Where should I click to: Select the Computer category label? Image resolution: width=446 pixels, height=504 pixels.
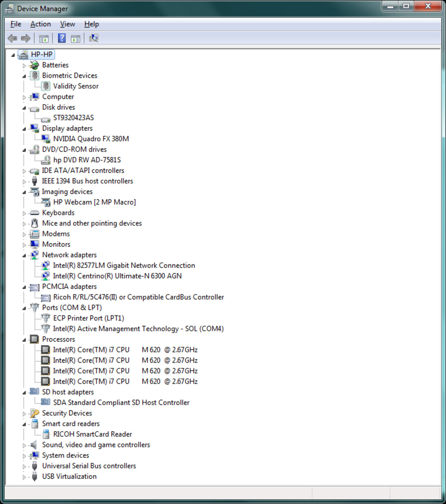[x=58, y=97]
